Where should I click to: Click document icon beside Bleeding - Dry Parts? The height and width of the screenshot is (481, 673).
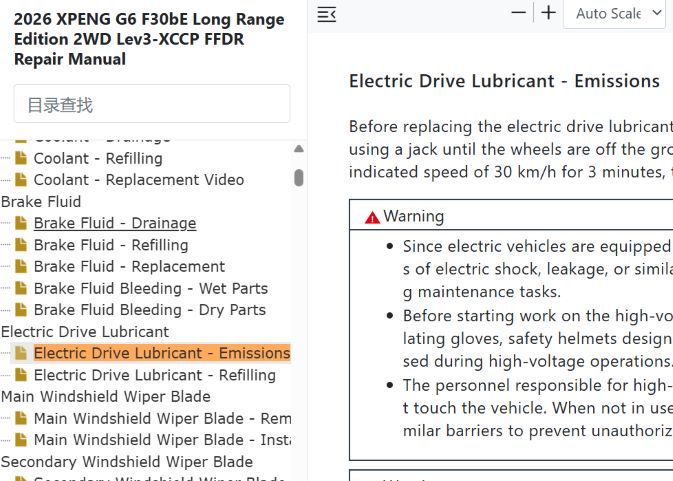[x=21, y=309]
